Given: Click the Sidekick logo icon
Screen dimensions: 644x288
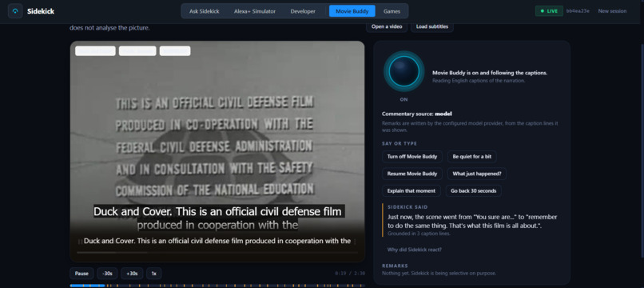Looking at the screenshot, I should click(15, 11).
